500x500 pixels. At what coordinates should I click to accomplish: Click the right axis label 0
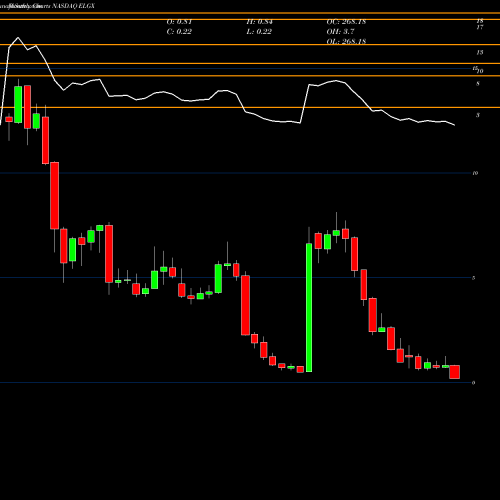(x=473, y=383)
